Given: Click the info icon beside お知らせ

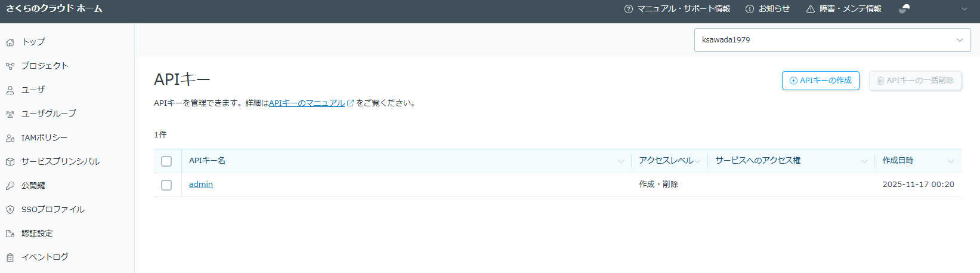Looking at the screenshot, I should [750, 9].
